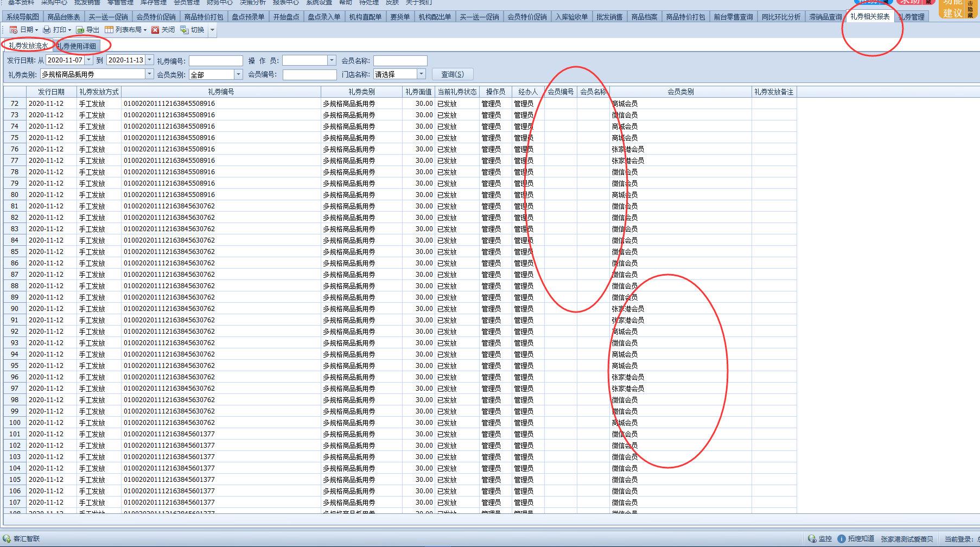980x547 pixels.
Task: Click the 监控 monitor icon in the status bar
Action: point(812,539)
